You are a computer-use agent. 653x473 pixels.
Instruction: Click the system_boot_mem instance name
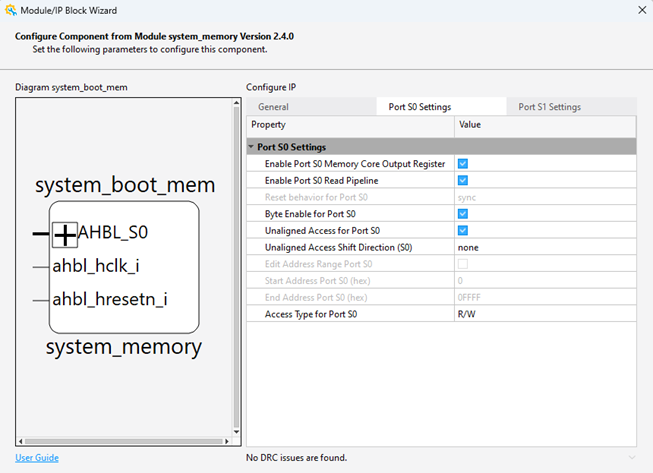point(125,185)
